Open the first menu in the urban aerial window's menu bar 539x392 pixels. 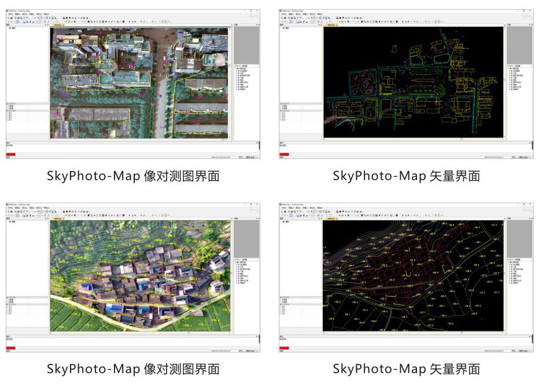point(9,14)
